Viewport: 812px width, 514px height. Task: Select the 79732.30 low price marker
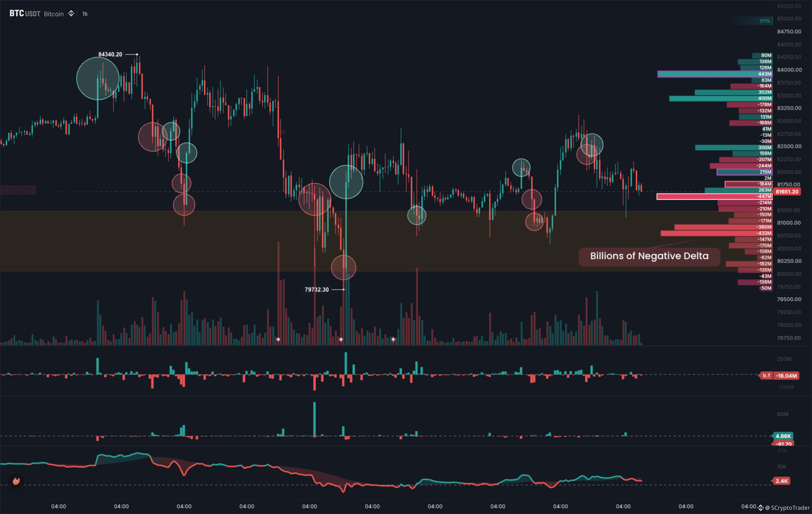point(317,290)
